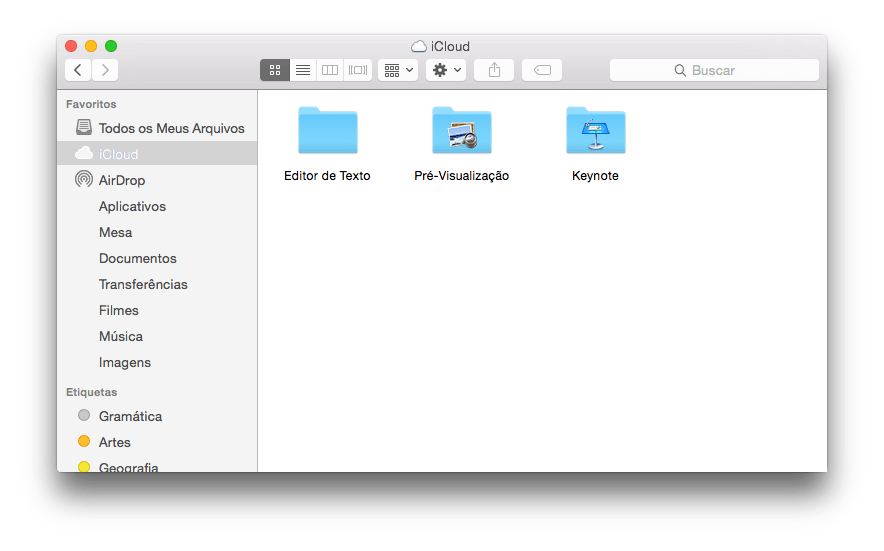Click the iCloud icon in title bar
Image resolution: width=884 pixels, height=551 pixels.
pyautogui.click(x=418, y=46)
